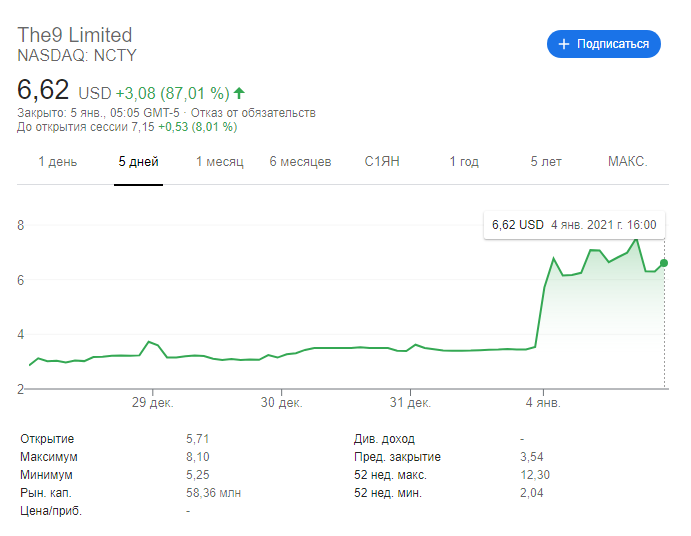
Task: Click the 52 нед. макс. value 12,30
Action: tap(535, 475)
